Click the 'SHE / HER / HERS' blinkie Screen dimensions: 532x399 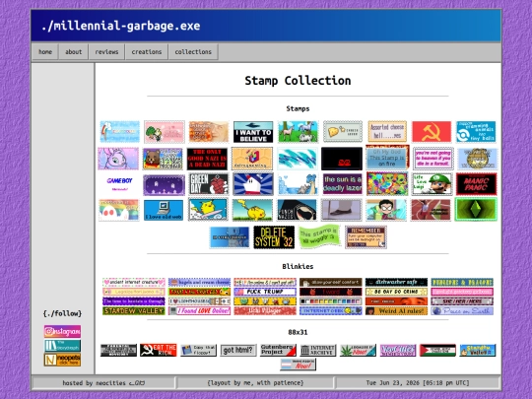(462, 300)
